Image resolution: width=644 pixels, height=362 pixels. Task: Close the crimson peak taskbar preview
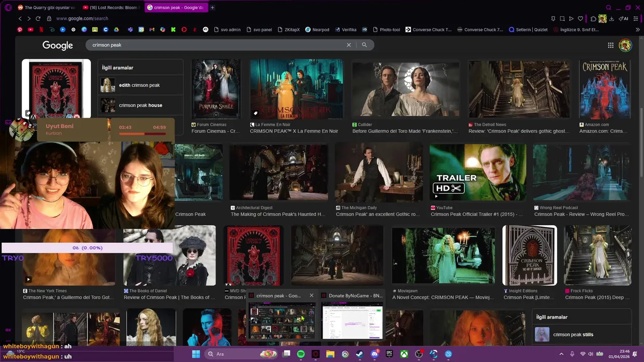[311, 296]
